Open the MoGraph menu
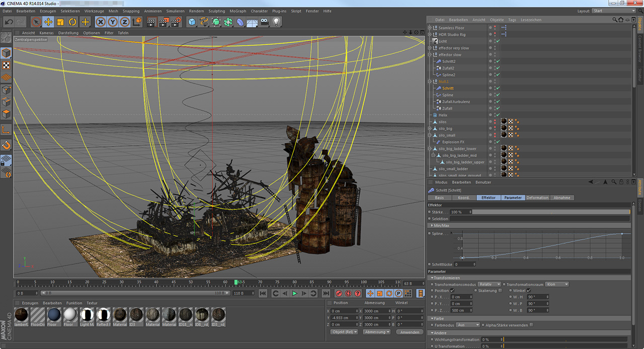The image size is (644, 349). pos(238,11)
